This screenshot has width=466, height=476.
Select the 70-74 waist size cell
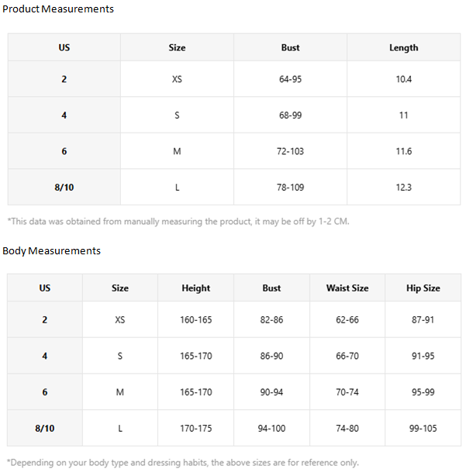click(x=347, y=392)
